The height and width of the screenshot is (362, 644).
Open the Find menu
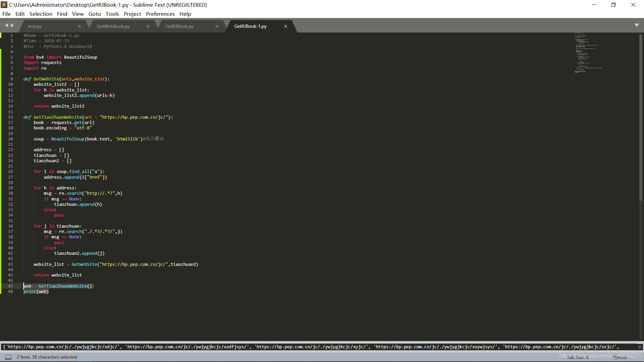pos(62,14)
